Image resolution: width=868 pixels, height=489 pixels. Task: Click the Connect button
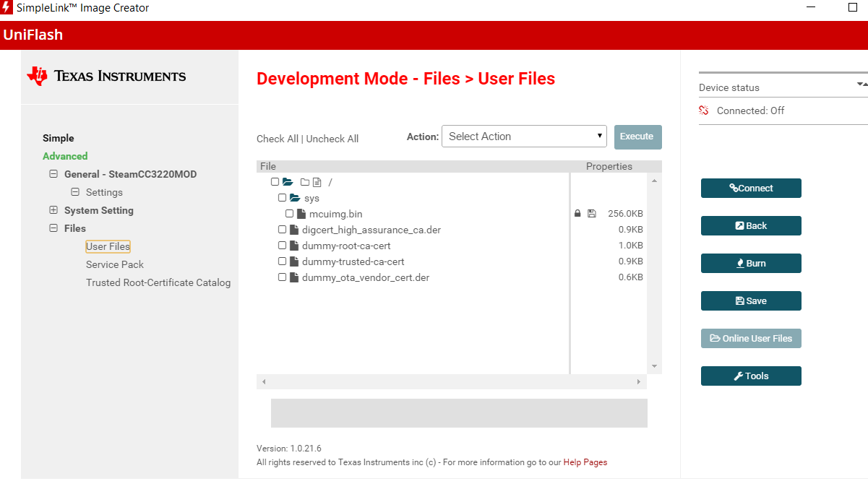pyautogui.click(x=751, y=188)
